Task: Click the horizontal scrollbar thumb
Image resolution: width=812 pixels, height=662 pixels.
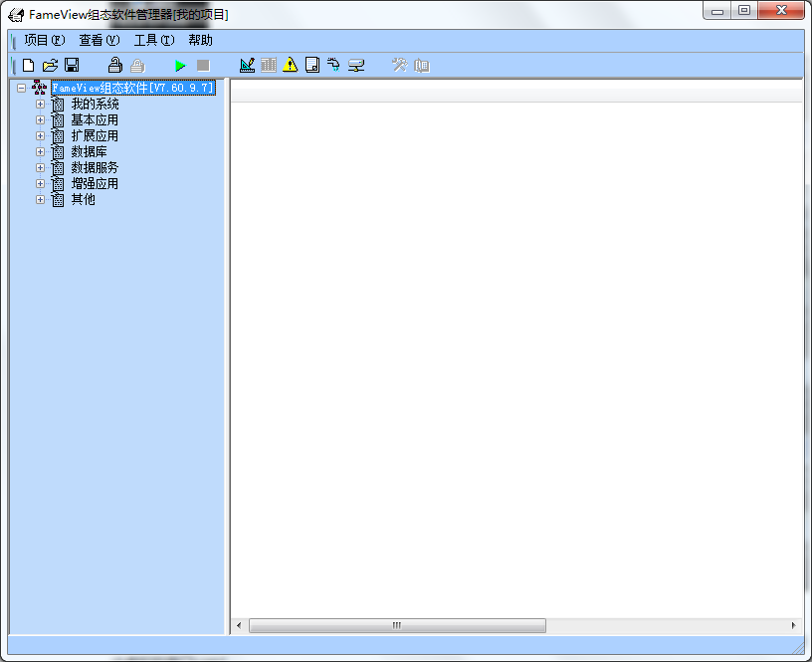Action: [396, 625]
